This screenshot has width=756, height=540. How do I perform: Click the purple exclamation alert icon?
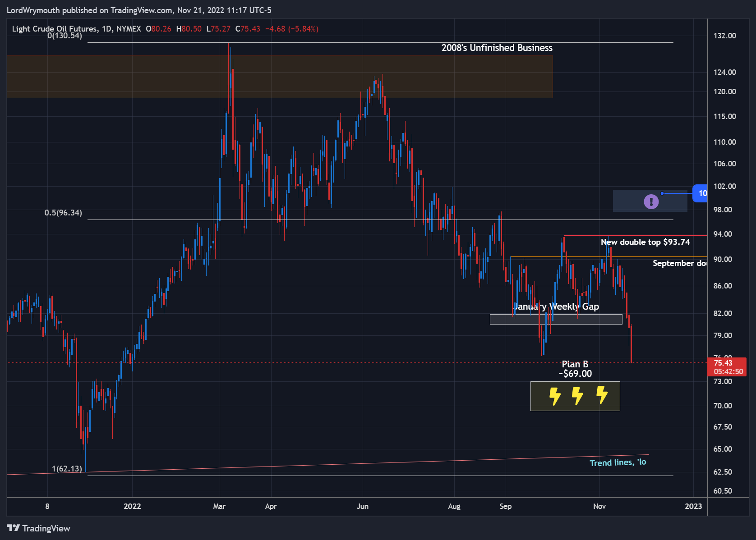point(651,201)
